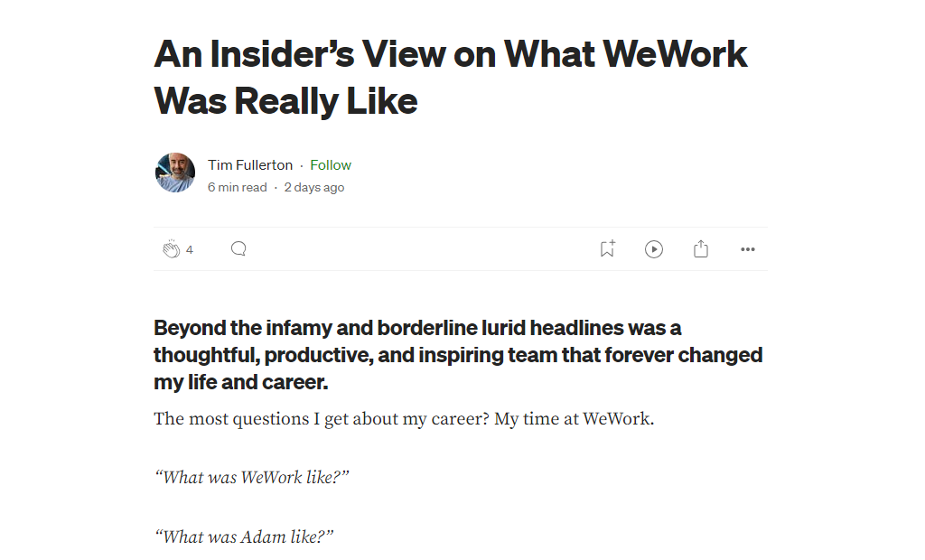
Task: Click the quote 'What was Adam like?'
Action: (244, 537)
